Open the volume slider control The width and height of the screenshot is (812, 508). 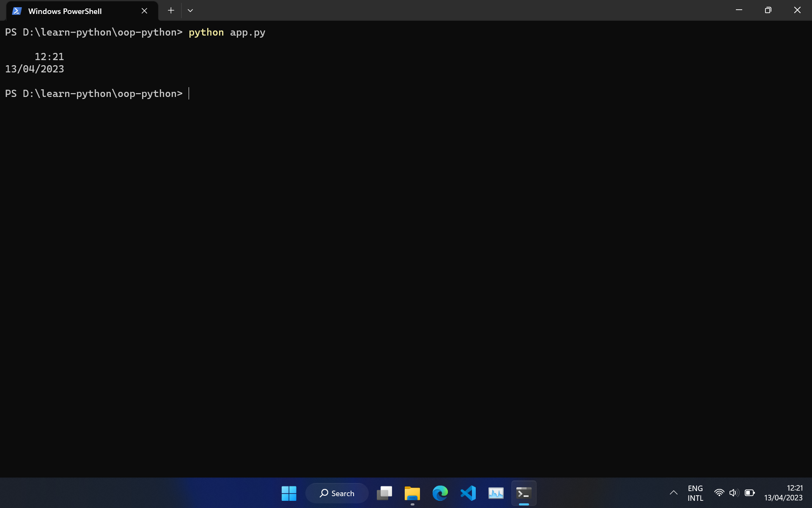click(x=733, y=493)
